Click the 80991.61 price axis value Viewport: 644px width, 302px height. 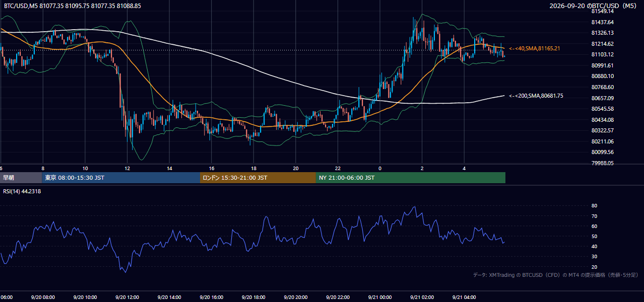602,65
